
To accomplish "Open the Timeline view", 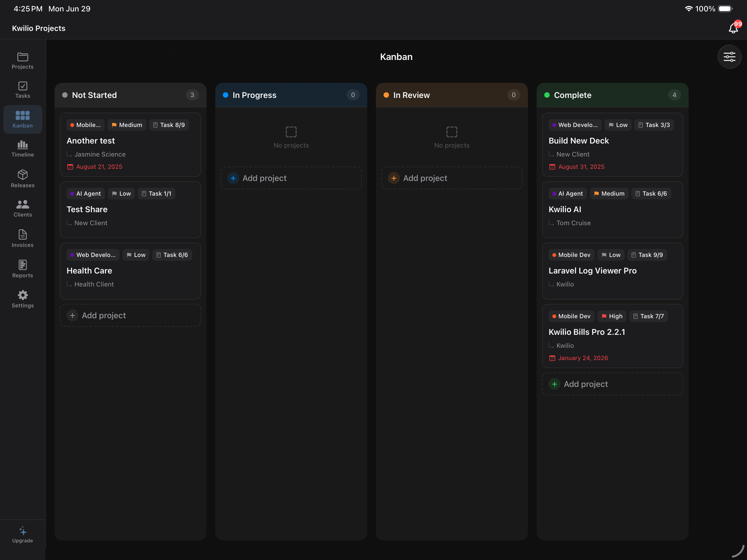I will [23, 149].
